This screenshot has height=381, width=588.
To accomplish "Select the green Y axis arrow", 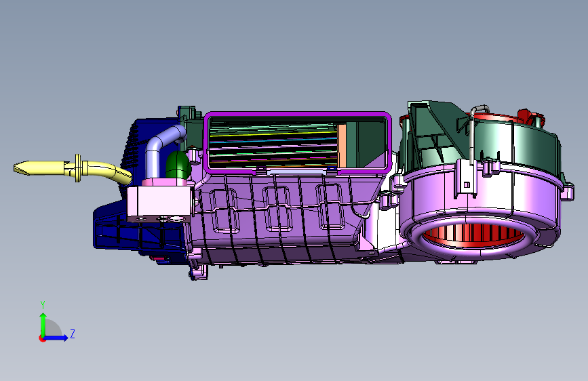I will (x=43, y=324).
